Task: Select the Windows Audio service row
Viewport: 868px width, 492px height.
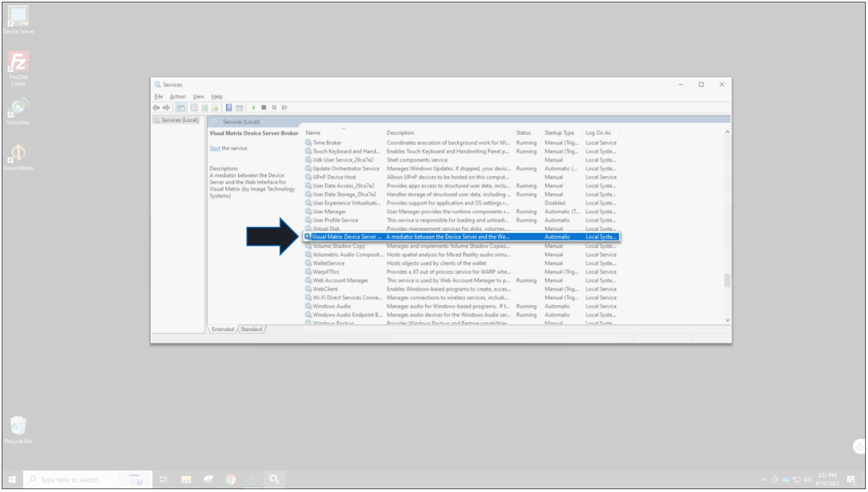Action: click(332, 307)
